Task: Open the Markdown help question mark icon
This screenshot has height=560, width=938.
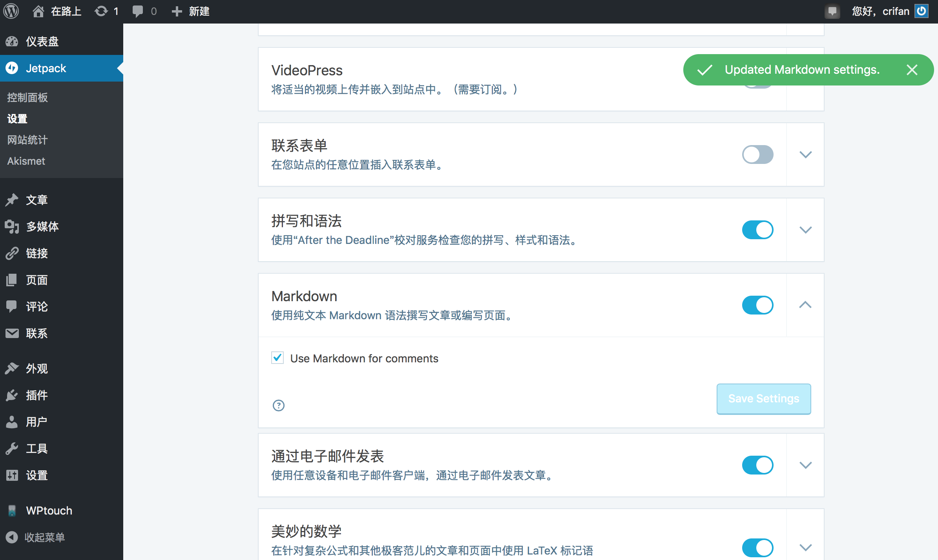Action: point(278,405)
